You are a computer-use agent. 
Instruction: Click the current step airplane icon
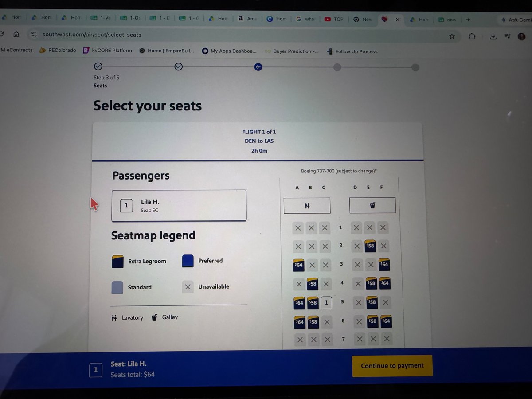click(x=258, y=67)
